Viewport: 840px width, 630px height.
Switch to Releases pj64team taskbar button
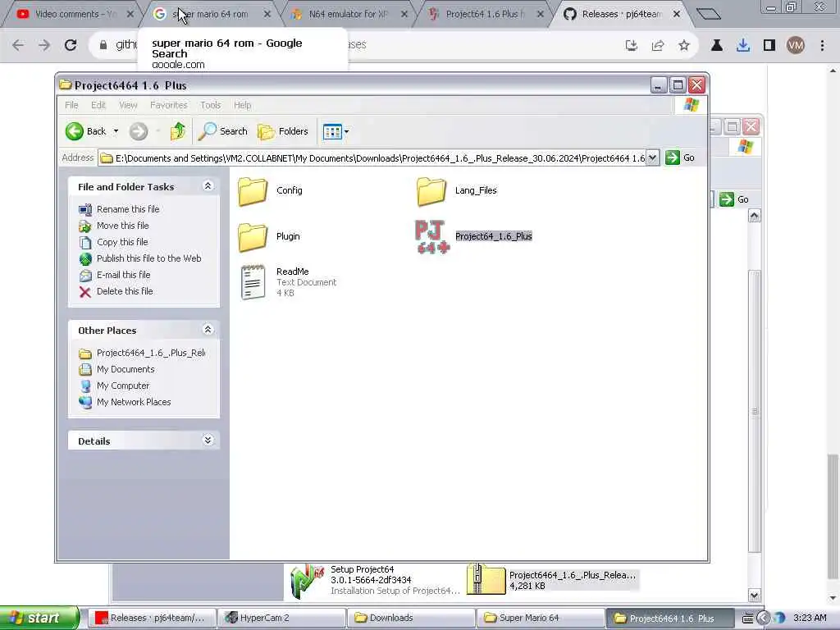pyautogui.click(x=152, y=619)
